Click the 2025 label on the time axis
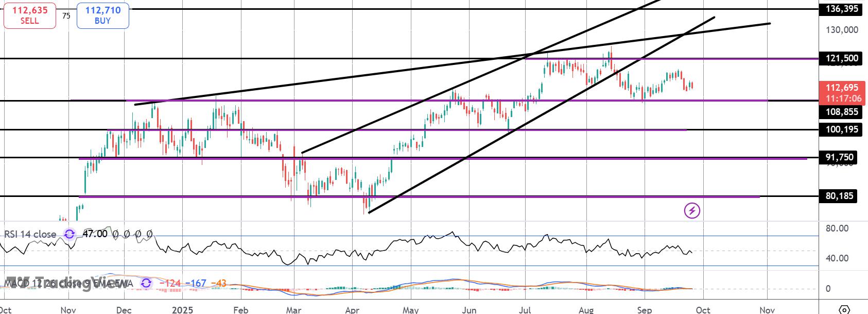 click(182, 310)
